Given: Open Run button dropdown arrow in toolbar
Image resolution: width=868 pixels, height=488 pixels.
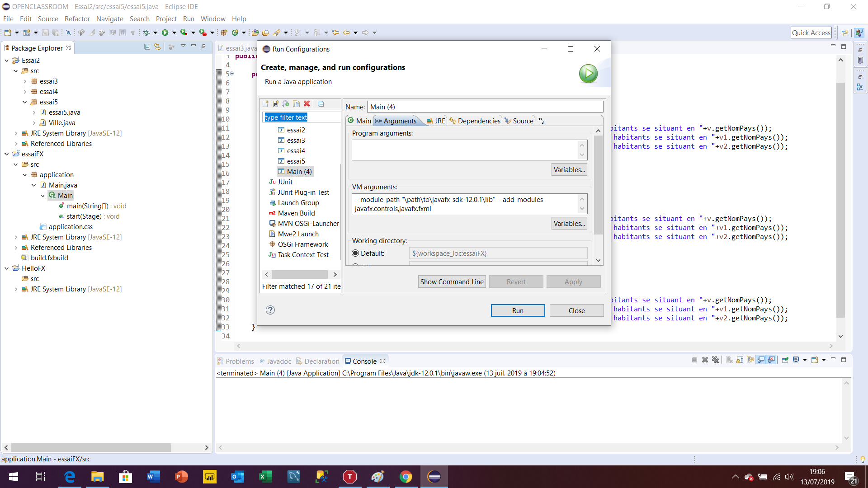Looking at the screenshot, I should (x=174, y=33).
